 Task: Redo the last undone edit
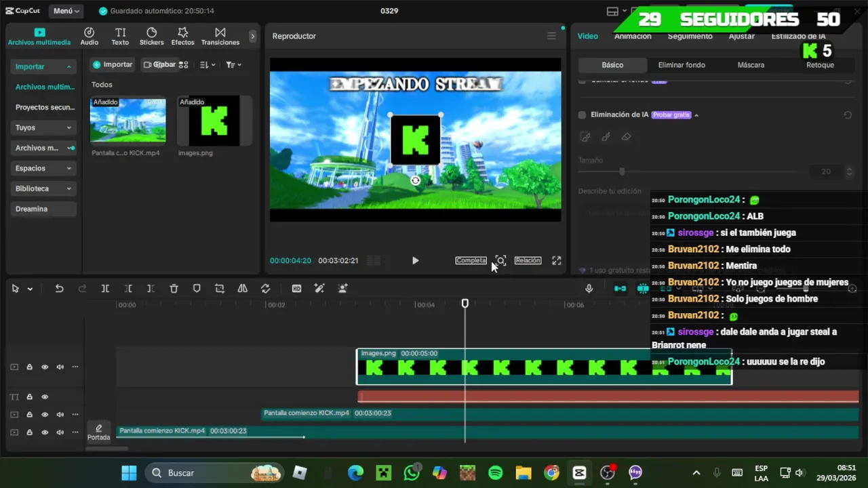[x=82, y=289]
